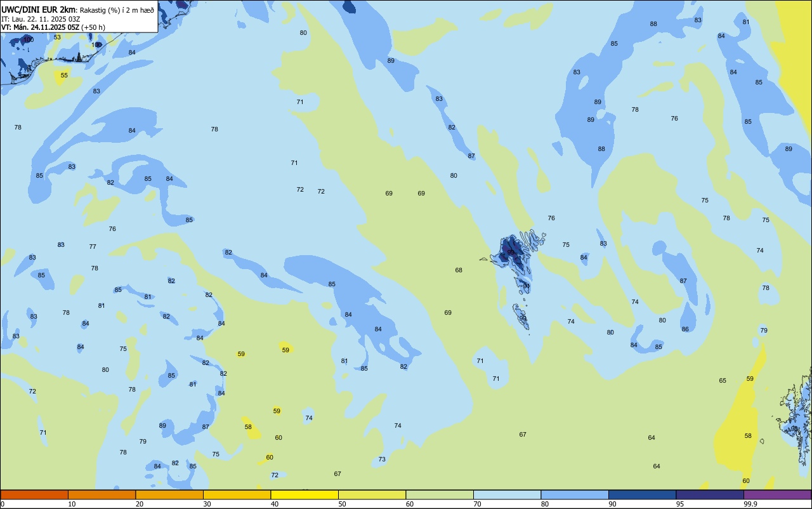812x509 pixels.
Task: Select the '73' humidity value
Action: [x=382, y=459]
